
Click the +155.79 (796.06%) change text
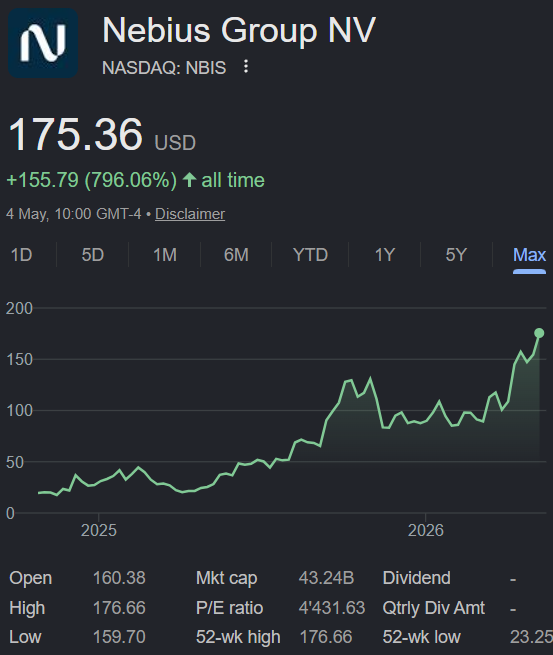pyautogui.click(x=91, y=180)
